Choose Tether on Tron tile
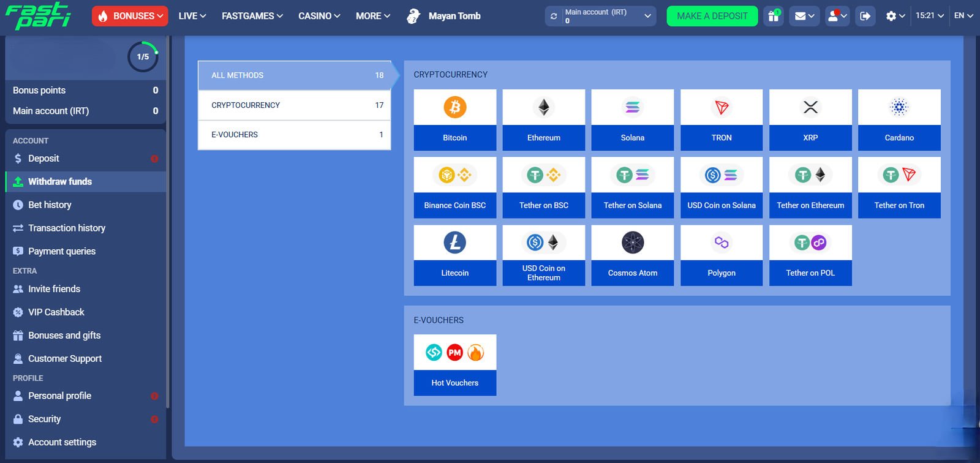This screenshot has width=980, height=463. (899, 187)
